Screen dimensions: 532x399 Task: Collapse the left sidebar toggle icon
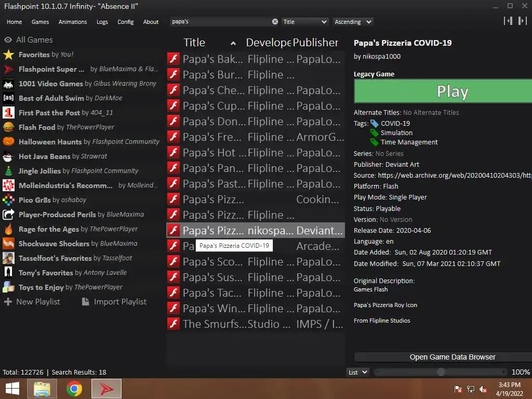pyautogui.click(x=508, y=21)
